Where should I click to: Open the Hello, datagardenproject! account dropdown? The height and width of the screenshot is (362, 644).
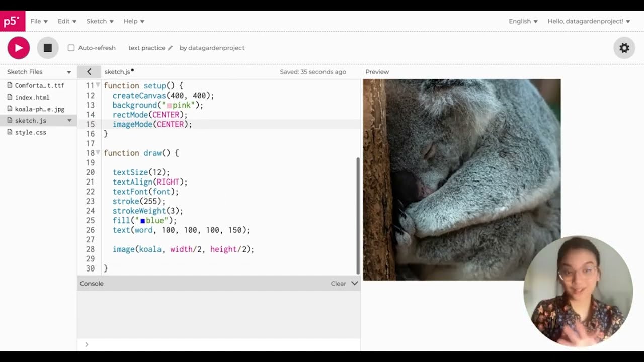(x=589, y=21)
